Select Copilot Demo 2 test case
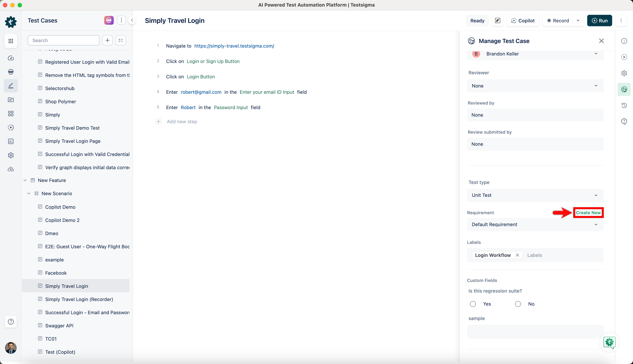The width and height of the screenshot is (633, 364). tap(62, 220)
